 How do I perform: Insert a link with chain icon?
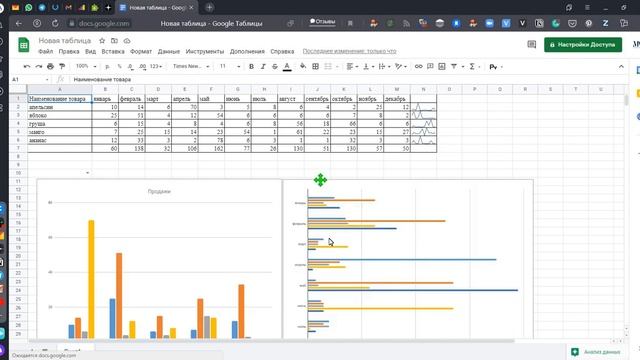pos(418,67)
